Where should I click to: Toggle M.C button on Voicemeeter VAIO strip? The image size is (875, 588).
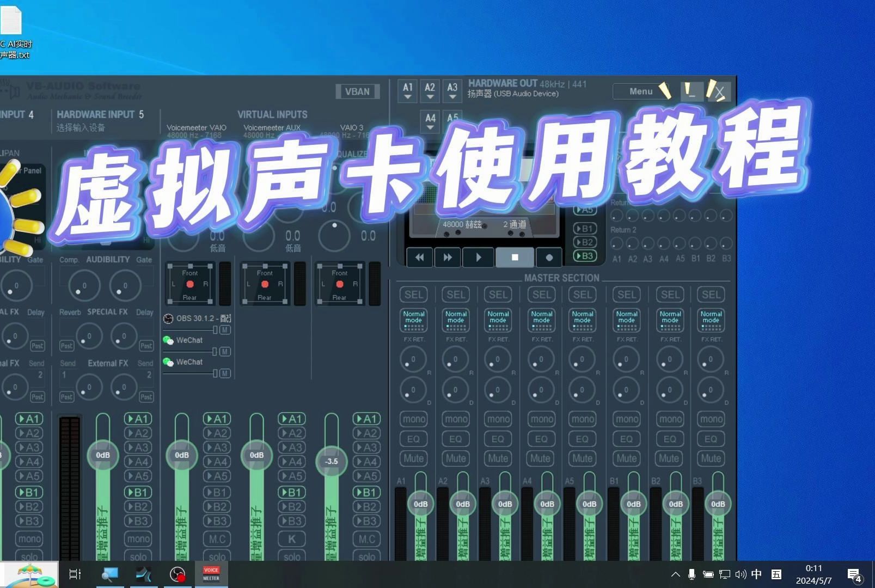(x=217, y=539)
